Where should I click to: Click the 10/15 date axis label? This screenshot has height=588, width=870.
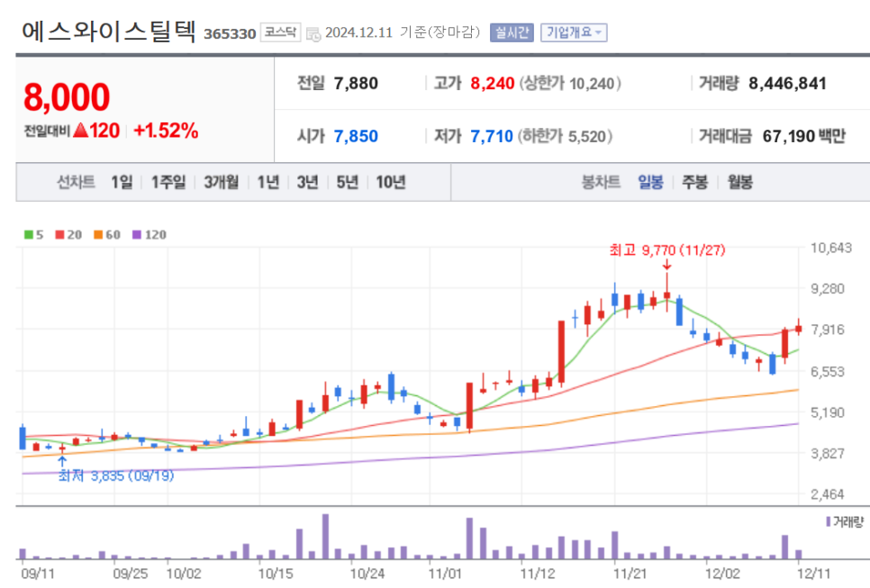(x=276, y=573)
